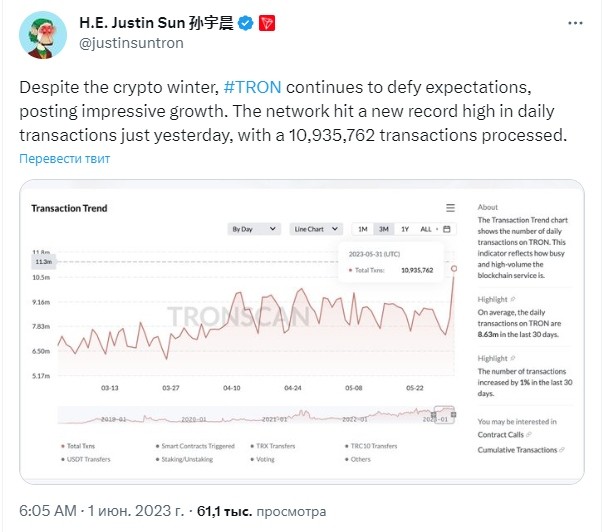Toggle the Total Txns legend series
The width and height of the screenshot is (602, 532).
click(x=78, y=446)
